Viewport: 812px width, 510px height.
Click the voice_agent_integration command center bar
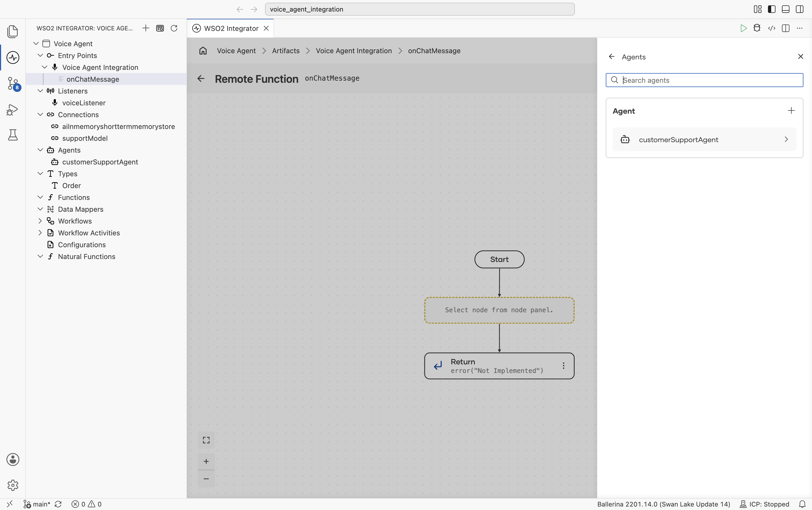[419, 9]
